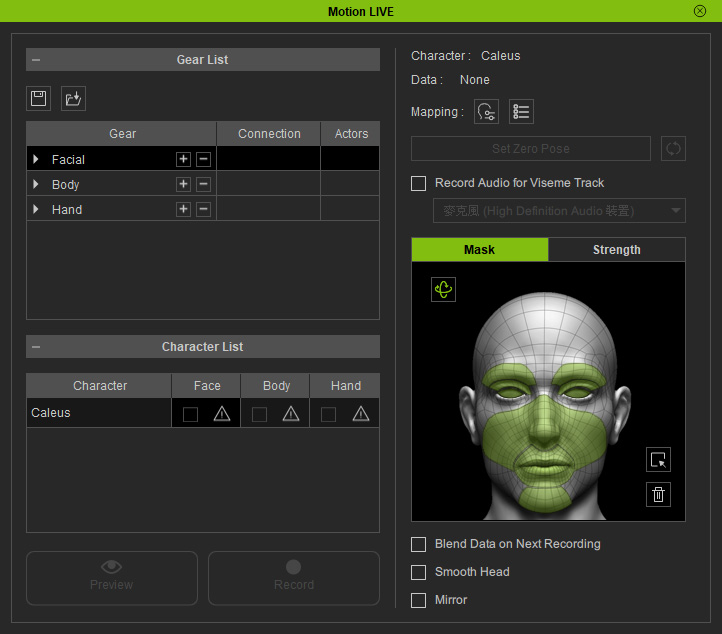Click the mask selection tool icon
This screenshot has width=722, height=634.
(x=658, y=460)
